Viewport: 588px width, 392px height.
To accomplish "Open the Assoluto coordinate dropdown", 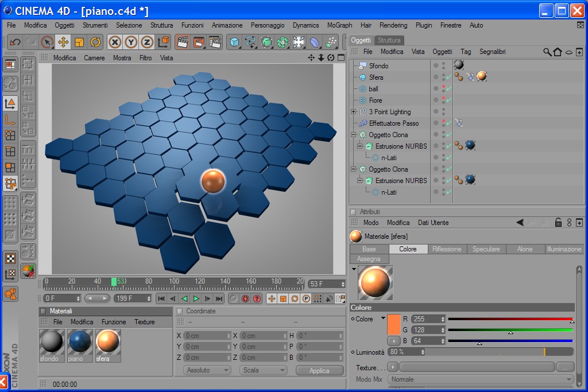I will 207,370.
